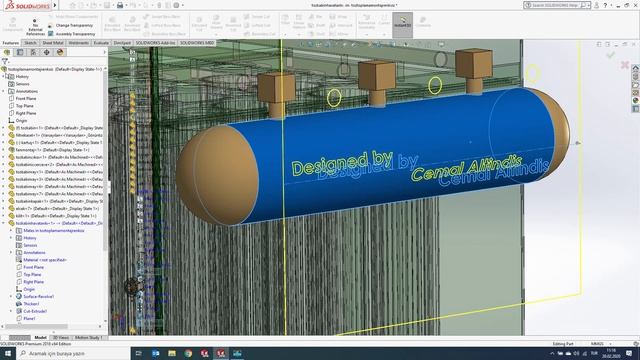Image resolution: width=640 pixels, height=360 pixels.
Task: Switch to active SolidWorks taskbar icon
Action: [x=221, y=353]
